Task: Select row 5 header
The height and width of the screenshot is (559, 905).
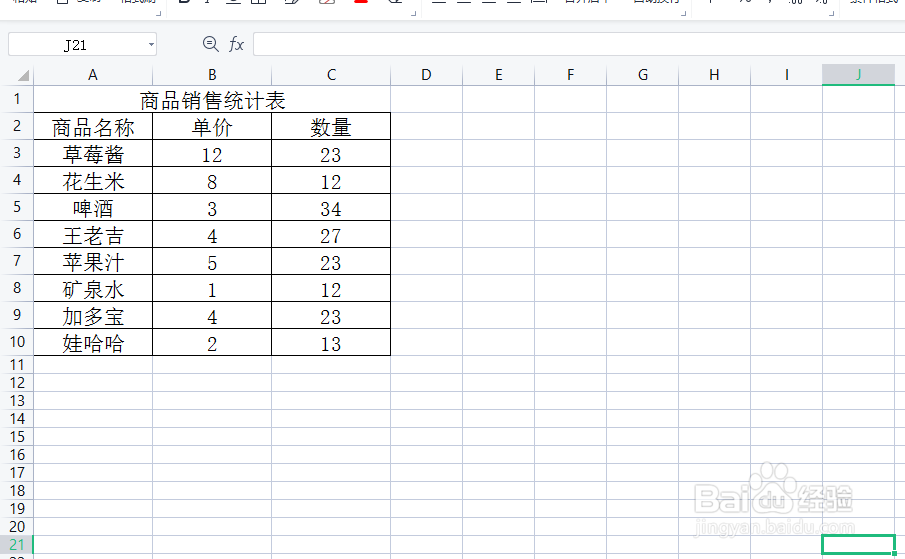Action: point(17,207)
